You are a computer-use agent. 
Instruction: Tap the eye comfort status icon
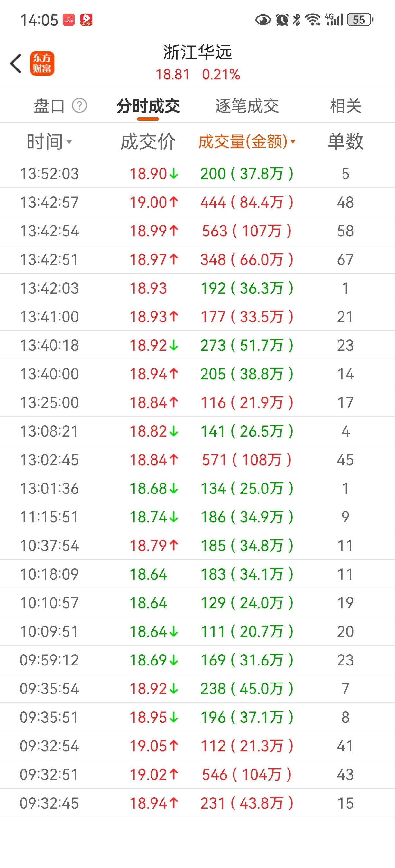[x=263, y=20]
